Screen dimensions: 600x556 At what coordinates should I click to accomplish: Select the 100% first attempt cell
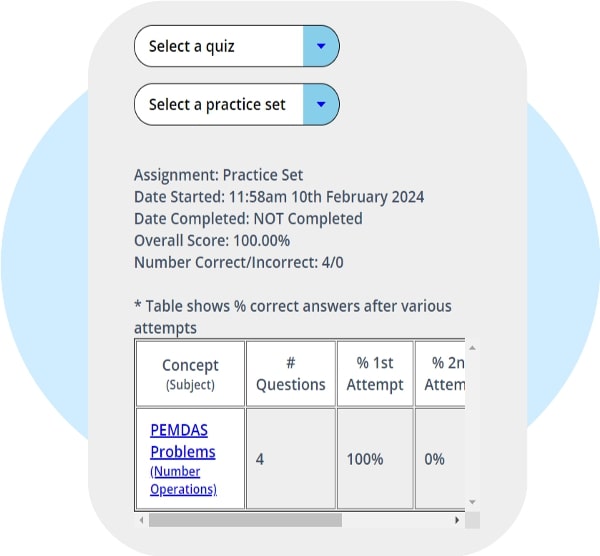click(365, 459)
